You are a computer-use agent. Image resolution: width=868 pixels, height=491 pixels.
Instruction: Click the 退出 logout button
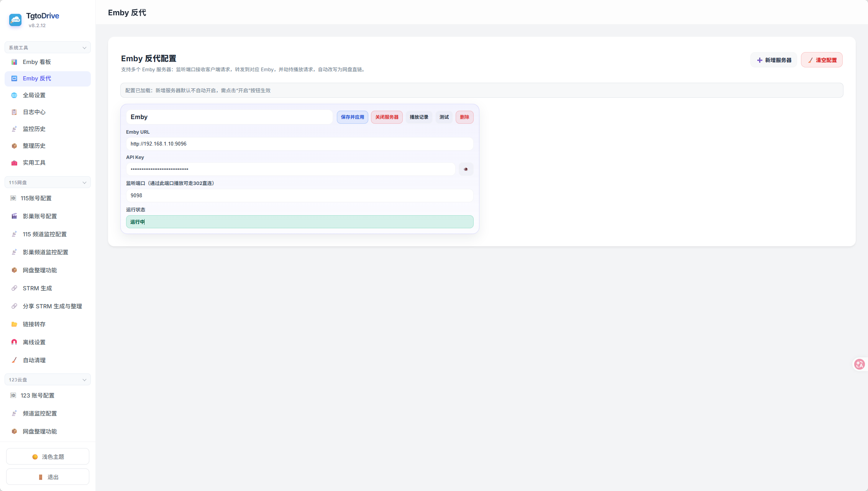48,477
